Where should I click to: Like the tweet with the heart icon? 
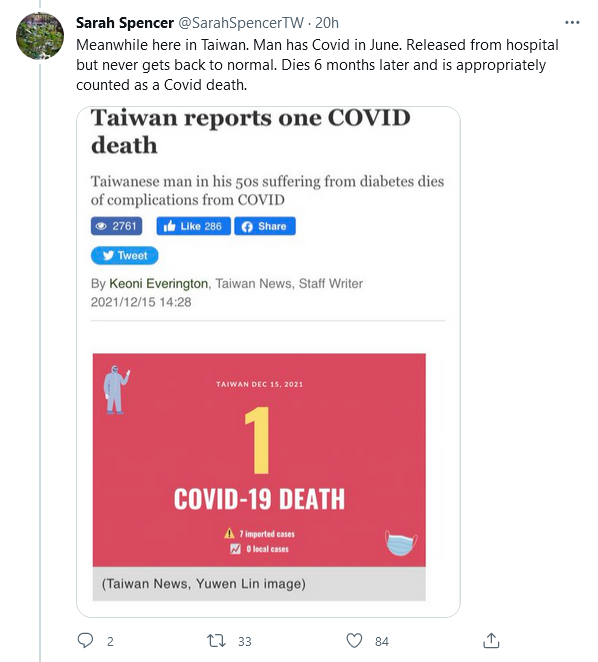(354, 641)
